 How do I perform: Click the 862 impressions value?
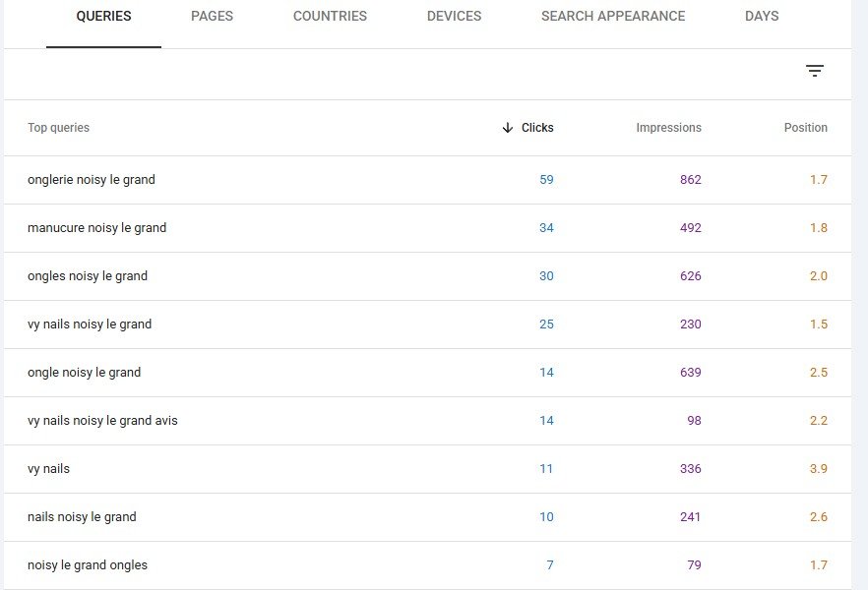pyautogui.click(x=690, y=180)
